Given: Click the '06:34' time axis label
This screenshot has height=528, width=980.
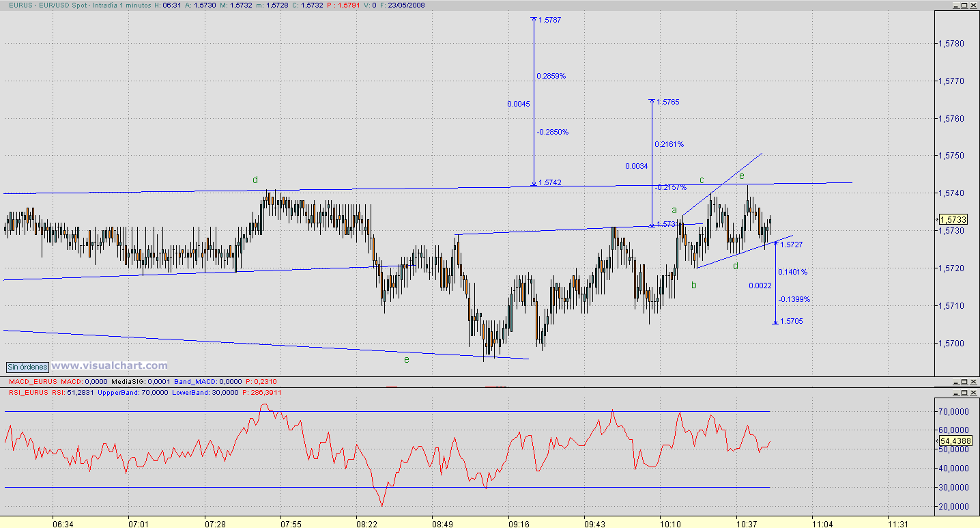Looking at the screenshot, I should (63, 524).
